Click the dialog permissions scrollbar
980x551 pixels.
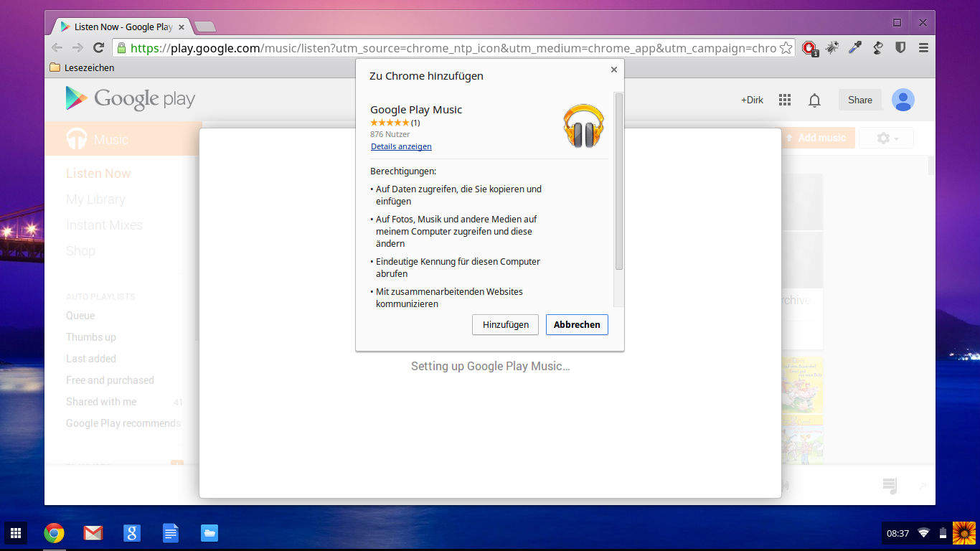618,181
